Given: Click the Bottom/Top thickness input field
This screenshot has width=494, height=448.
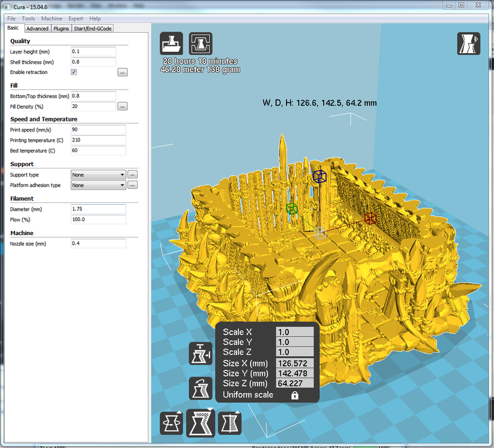Looking at the screenshot, I should 93,96.
